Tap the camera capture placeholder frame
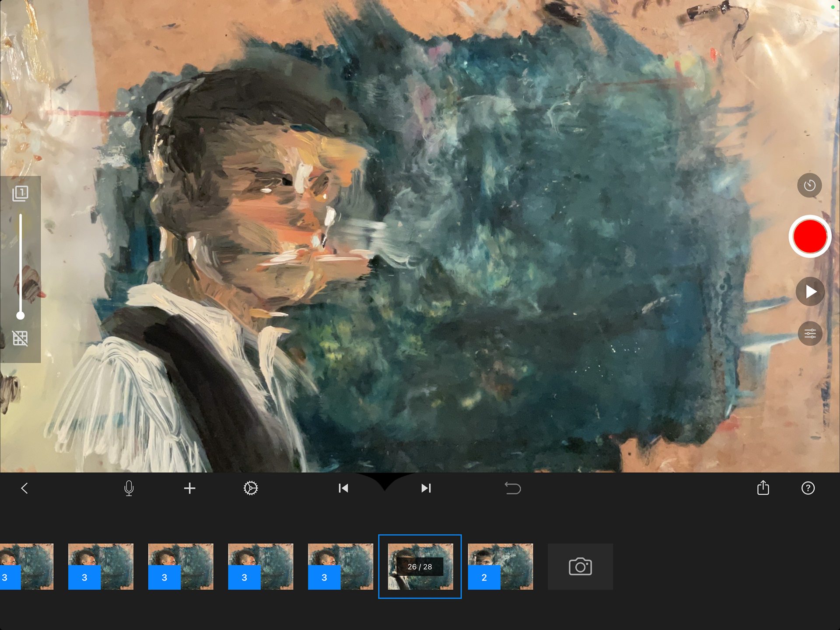The width and height of the screenshot is (840, 630). pyautogui.click(x=580, y=567)
